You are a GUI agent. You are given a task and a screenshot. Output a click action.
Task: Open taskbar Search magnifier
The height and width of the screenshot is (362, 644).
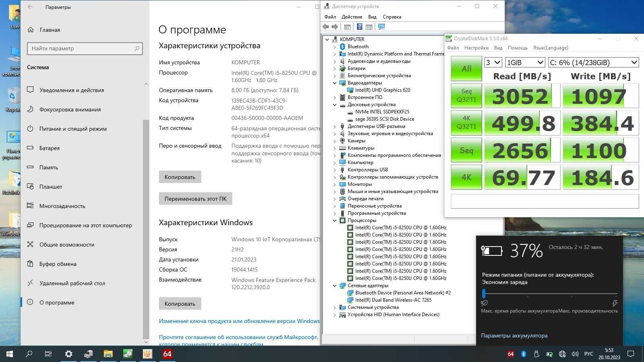click(29, 354)
